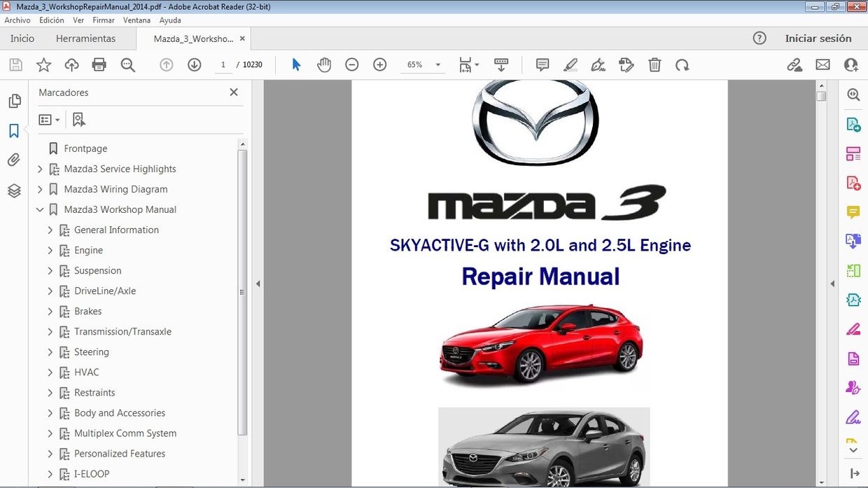
Task: Expand the Suspension bookmark node
Action: click(x=50, y=270)
